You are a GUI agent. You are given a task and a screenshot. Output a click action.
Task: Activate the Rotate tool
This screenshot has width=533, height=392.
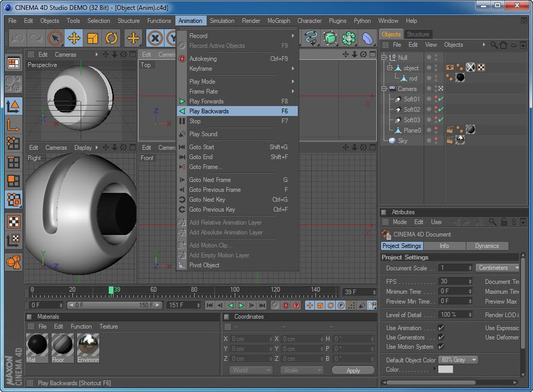click(111, 38)
